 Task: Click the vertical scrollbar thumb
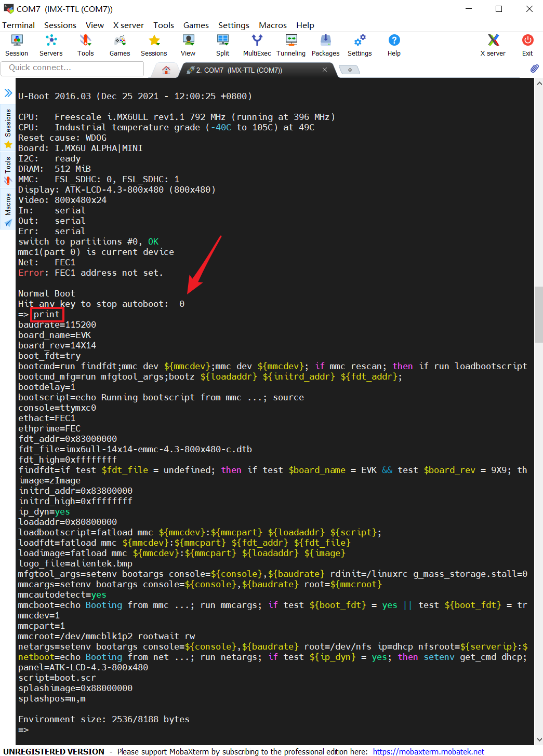539,315
